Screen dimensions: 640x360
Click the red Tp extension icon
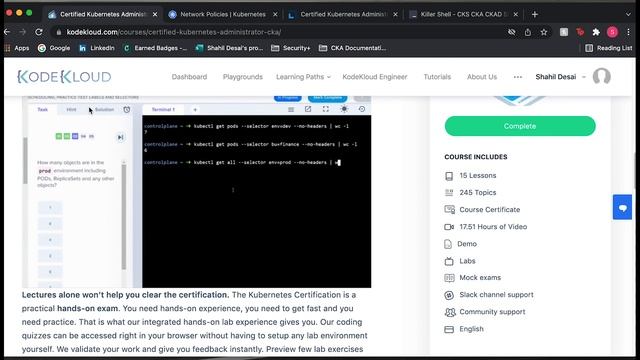pos(580,32)
